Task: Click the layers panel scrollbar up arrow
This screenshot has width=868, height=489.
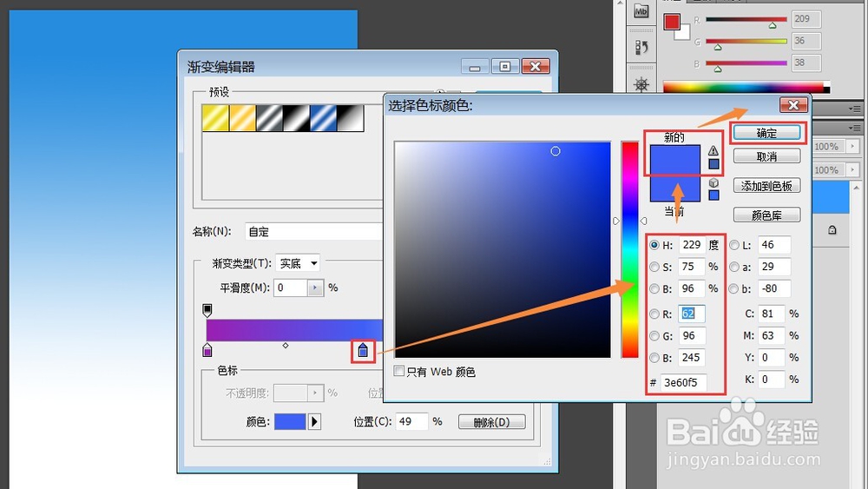Action: 857,188
